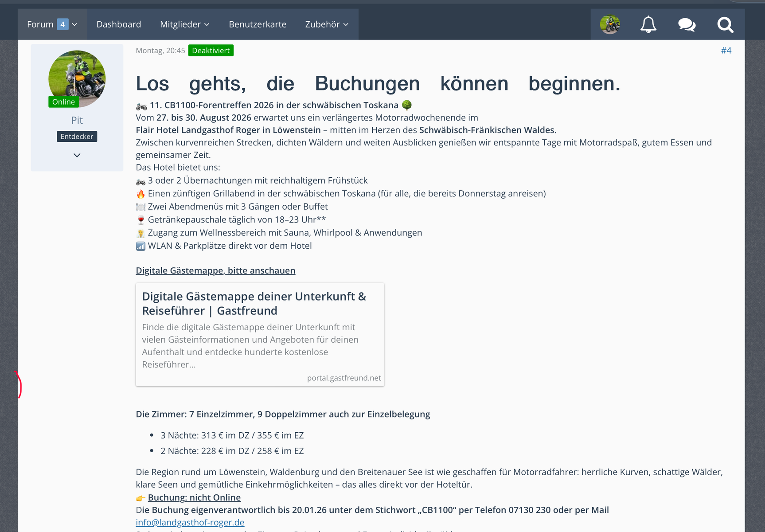Open post permalink #4
This screenshot has width=765, height=532.
coord(726,51)
